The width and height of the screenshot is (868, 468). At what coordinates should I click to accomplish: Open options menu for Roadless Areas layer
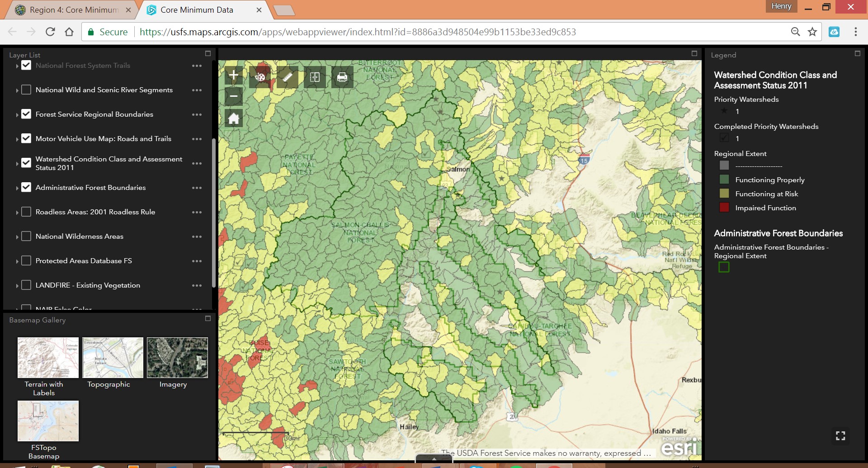(x=197, y=212)
